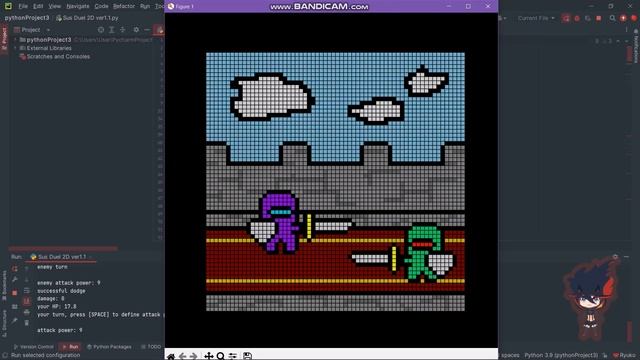This screenshot has width=640, height=360.
Task: Click the Home reset view icon in Figure toolbar
Action: tap(171, 356)
